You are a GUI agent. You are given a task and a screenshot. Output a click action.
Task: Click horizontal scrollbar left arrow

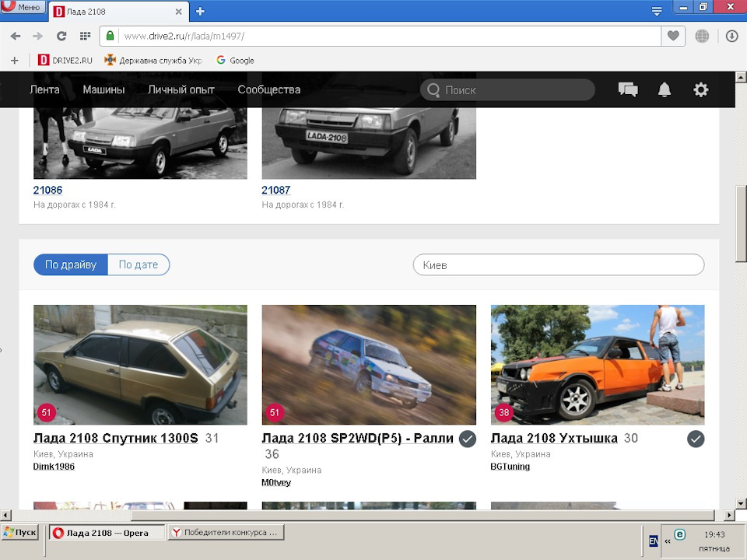tap(5, 515)
